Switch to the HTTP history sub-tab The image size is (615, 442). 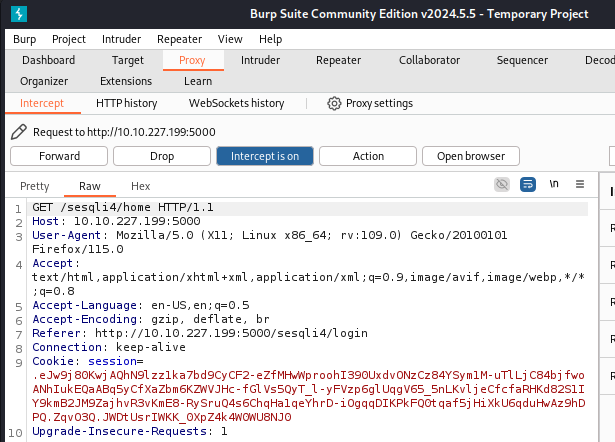[x=127, y=103]
